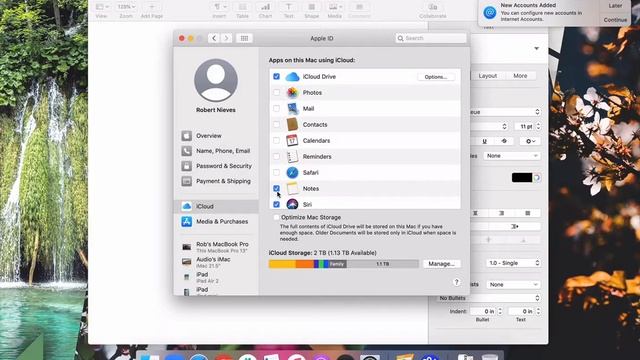Adjust the 11 pt font size stepper

point(538,127)
